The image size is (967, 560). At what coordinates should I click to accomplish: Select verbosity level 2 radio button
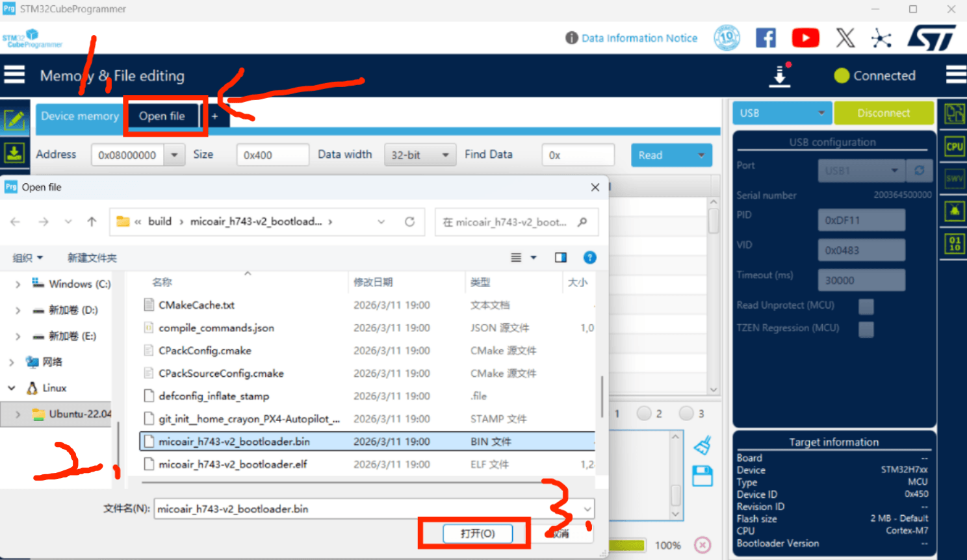[x=644, y=413]
